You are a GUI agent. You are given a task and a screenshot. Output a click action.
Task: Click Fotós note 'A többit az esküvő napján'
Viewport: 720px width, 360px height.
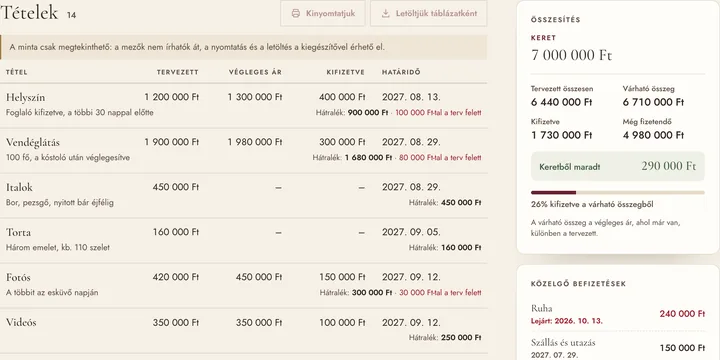(x=52, y=292)
